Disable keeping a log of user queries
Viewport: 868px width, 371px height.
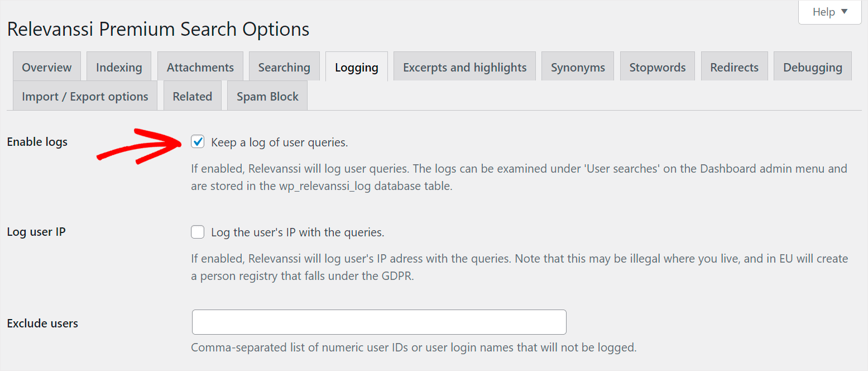pyautogui.click(x=198, y=142)
